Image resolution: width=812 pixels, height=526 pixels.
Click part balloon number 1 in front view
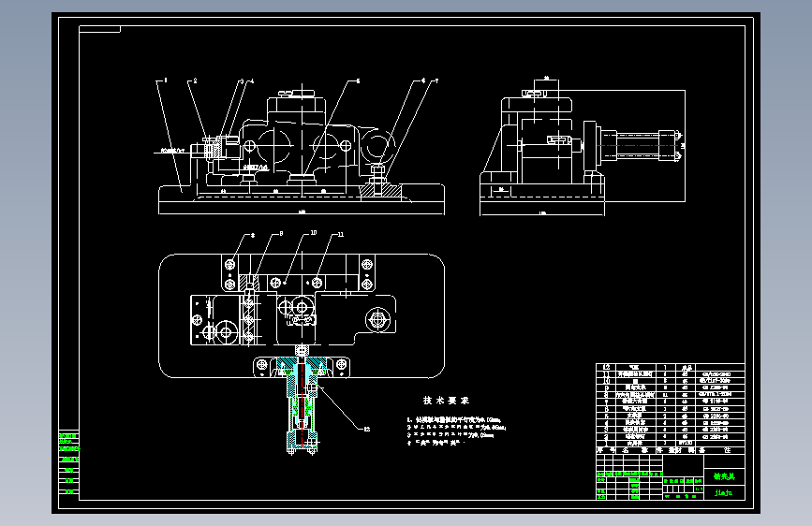[x=166, y=80]
